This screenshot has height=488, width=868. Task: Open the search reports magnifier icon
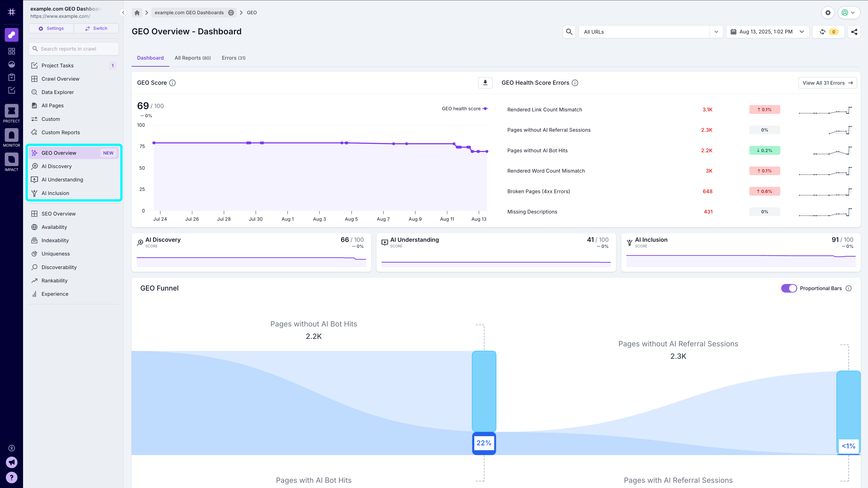tap(35, 49)
